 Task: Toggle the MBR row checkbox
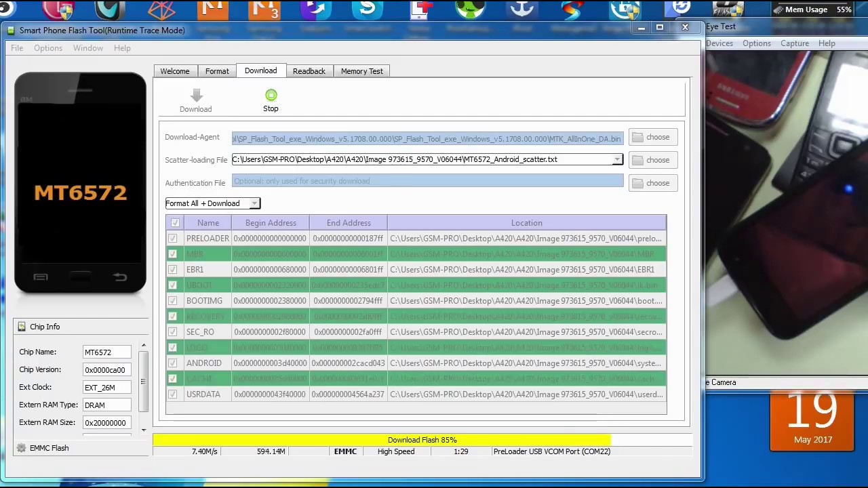coord(173,254)
